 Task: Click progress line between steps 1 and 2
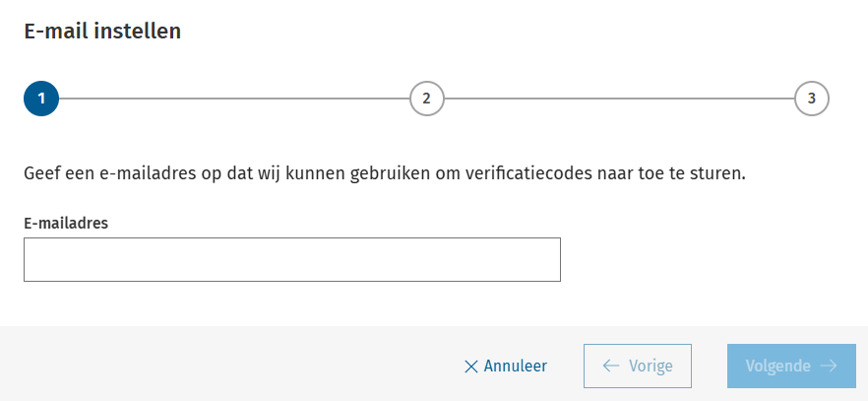[234, 99]
